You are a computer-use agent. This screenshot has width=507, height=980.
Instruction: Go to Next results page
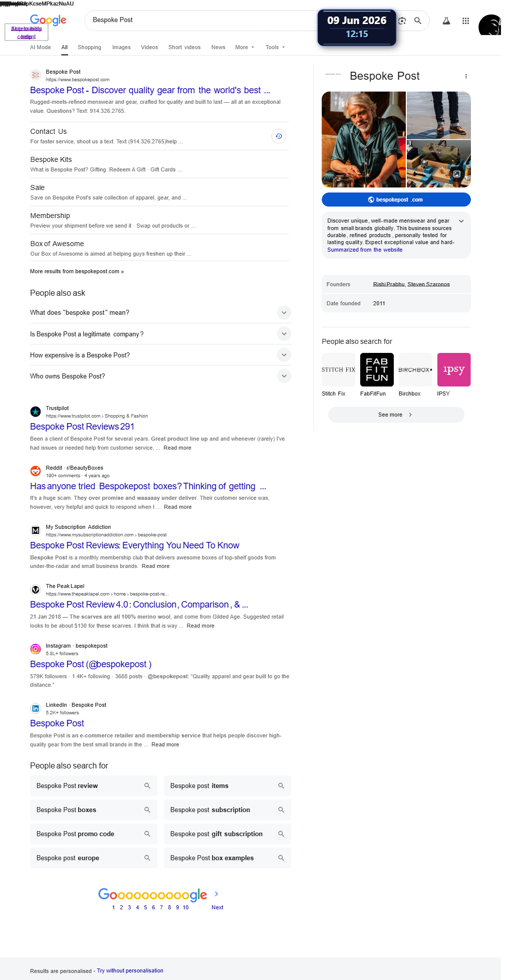217,907
